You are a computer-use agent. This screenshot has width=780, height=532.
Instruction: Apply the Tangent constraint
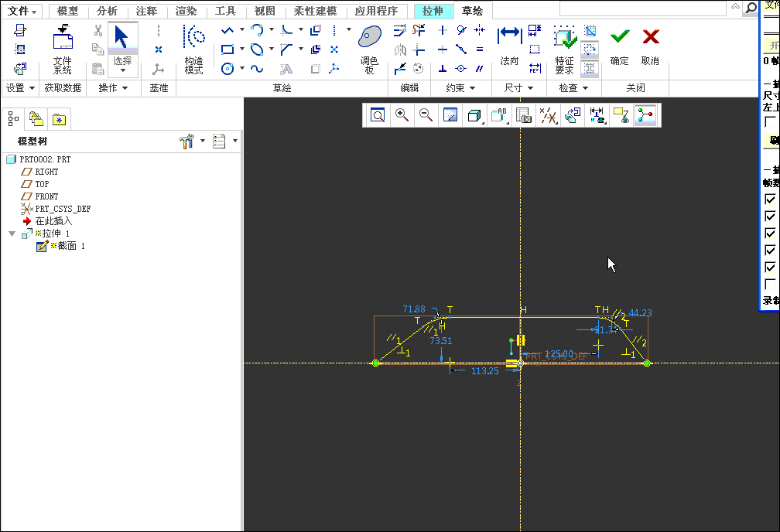(x=461, y=30)
